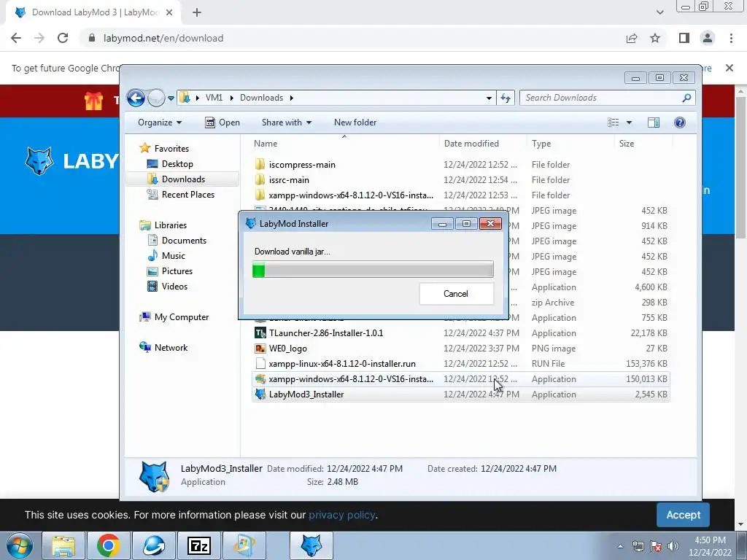This screenshot has height=560, width=747.
Task: Reload the Chrome page
Action: tap(63, 38)
